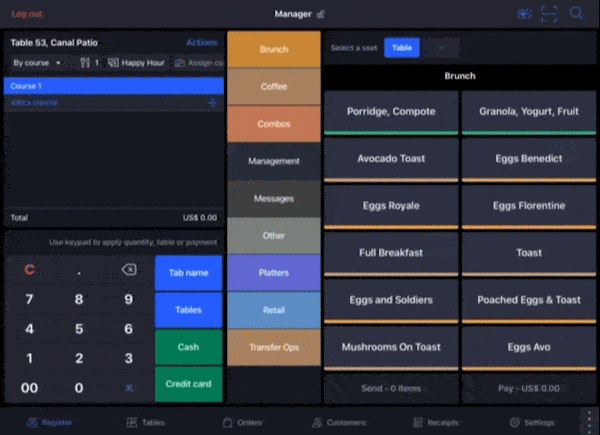Open the search magnifier in top bar

[577, 13]
